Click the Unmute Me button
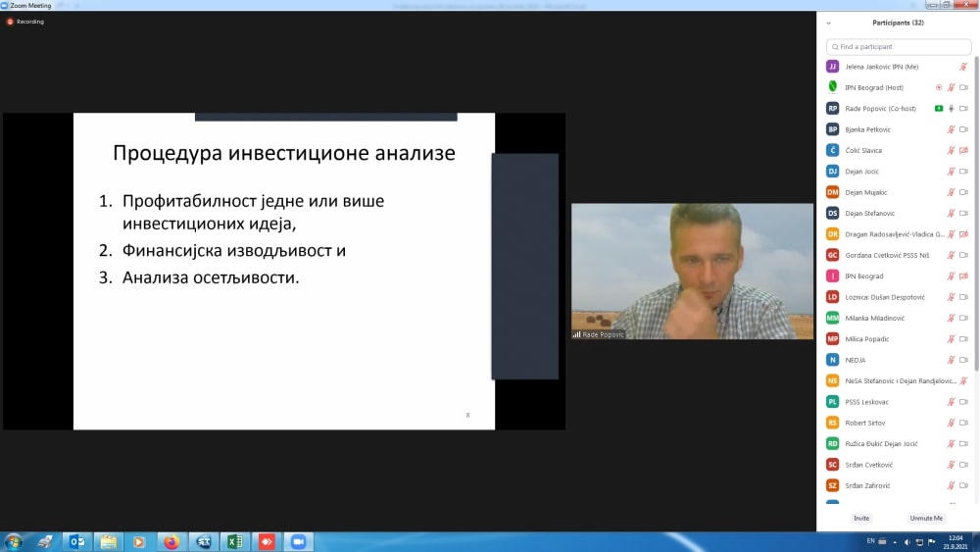This screenshot has width=980, height=552. click(x=926, y=519)
